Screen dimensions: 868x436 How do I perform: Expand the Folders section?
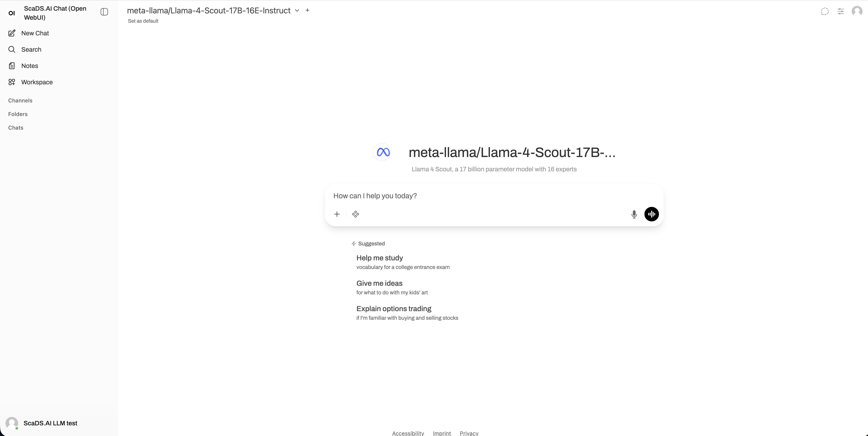17,114
